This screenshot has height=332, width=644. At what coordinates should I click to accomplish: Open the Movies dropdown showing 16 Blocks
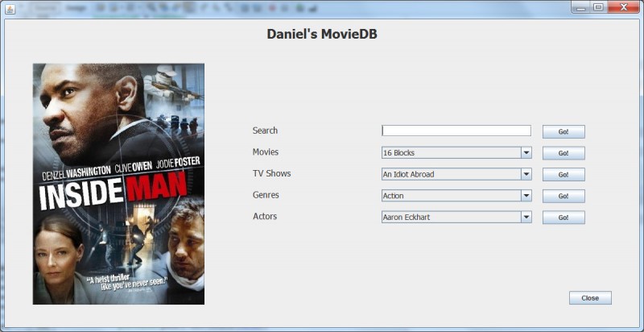coord(456,153)
